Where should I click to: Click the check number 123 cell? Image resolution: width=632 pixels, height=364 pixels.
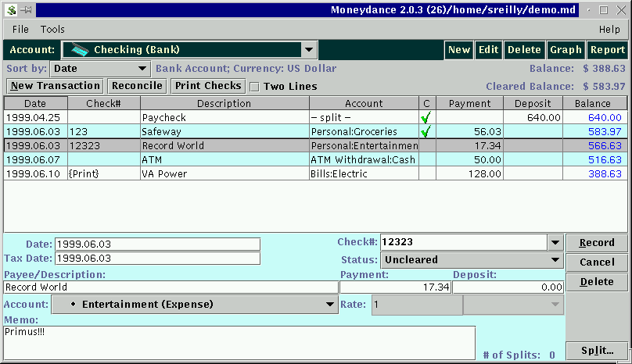103,132
